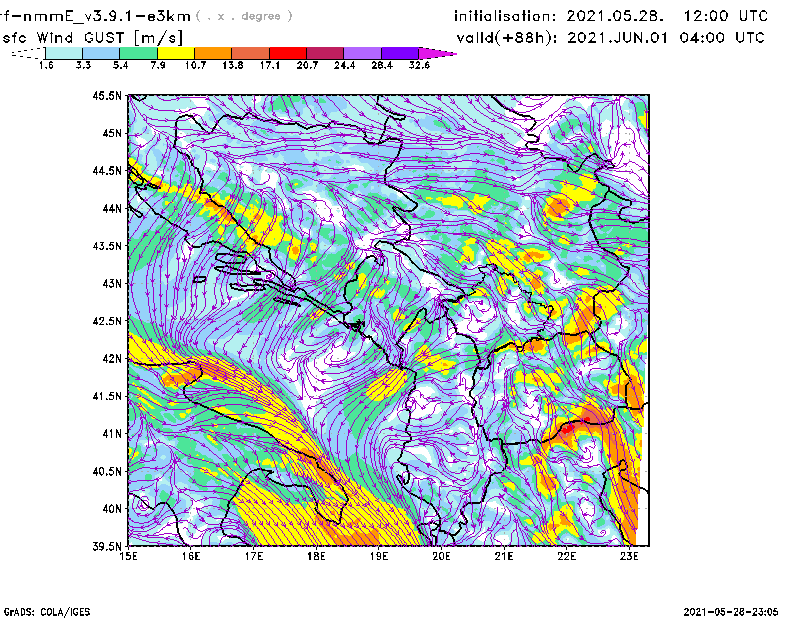Click the 44N latitude label
Image resolution: width=800 pixels, height=618 pixels.
[112, 208]
